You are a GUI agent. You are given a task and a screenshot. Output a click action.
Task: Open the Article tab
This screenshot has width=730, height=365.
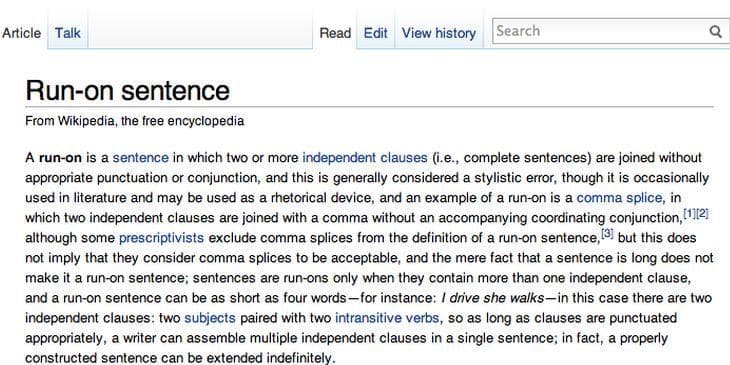21,33
